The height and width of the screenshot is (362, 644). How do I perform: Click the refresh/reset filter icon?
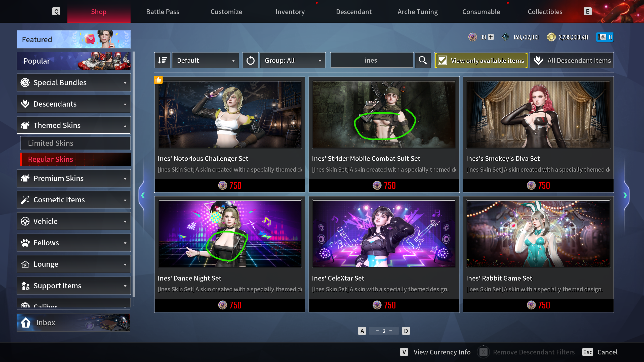click(250, 60)
